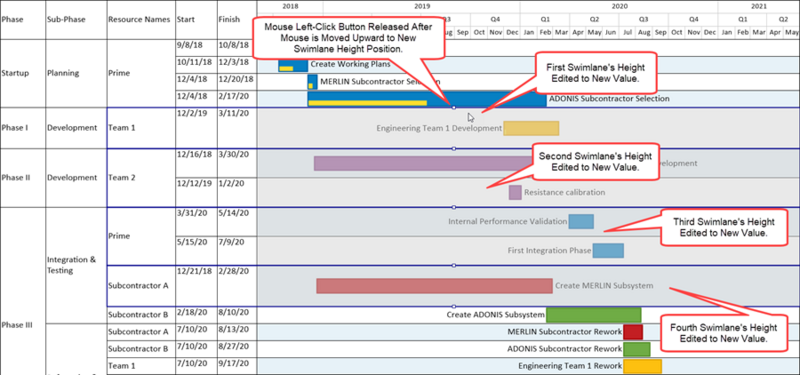Click the 1/2/20 finish date cell
This screenshot has height=375, width=800.
[237, 192]
